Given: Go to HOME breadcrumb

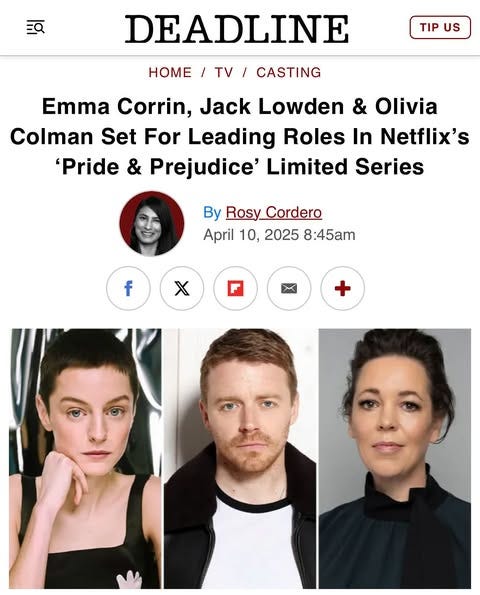Looking at the screenshot, I should 170,72.
